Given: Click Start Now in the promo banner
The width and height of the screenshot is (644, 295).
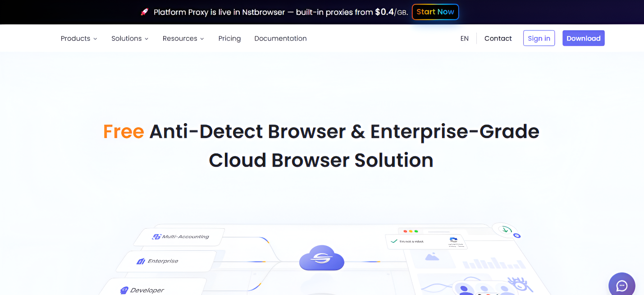Looking at the screenshot, I should click(x=435, y=12).
